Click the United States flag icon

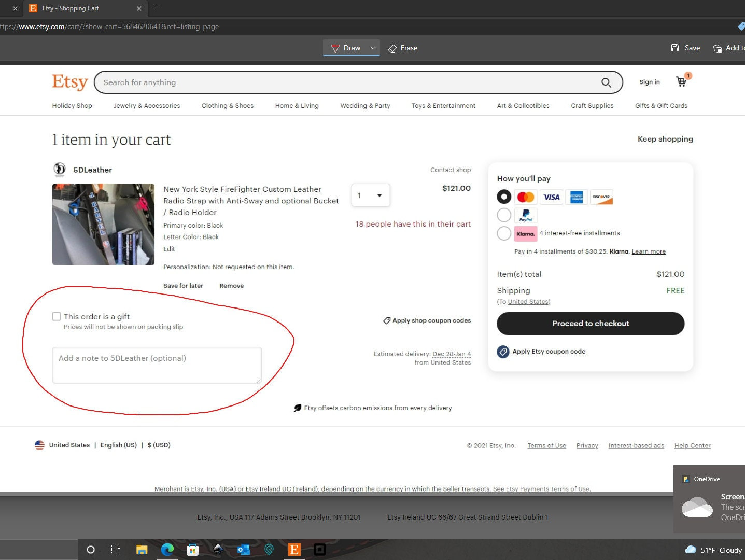click(39, 445)
